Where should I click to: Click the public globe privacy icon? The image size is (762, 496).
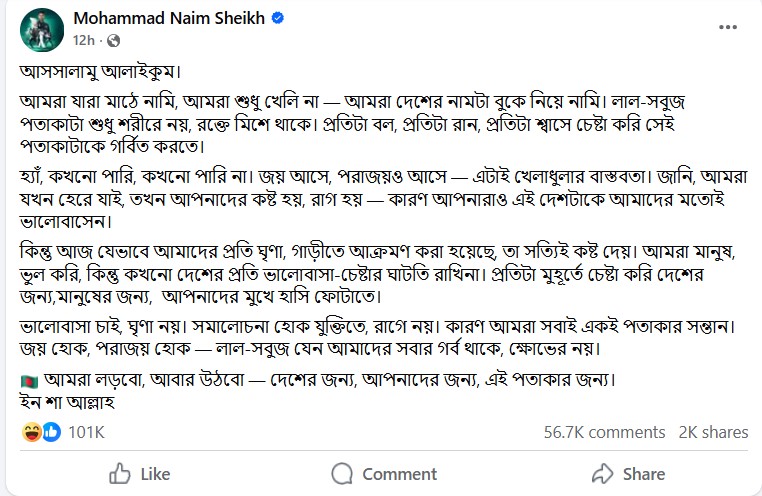pos(113,41)
